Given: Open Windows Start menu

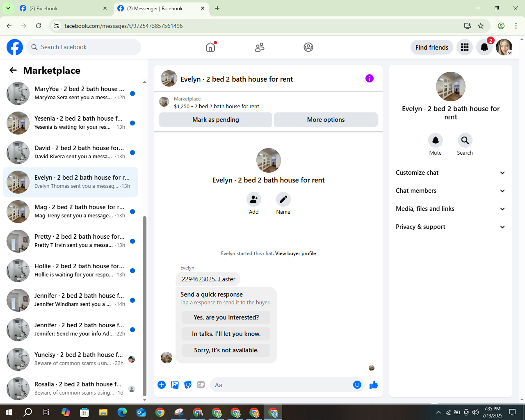Looking at the screenshot, I should pyautogui.click(x=9, y=412).
